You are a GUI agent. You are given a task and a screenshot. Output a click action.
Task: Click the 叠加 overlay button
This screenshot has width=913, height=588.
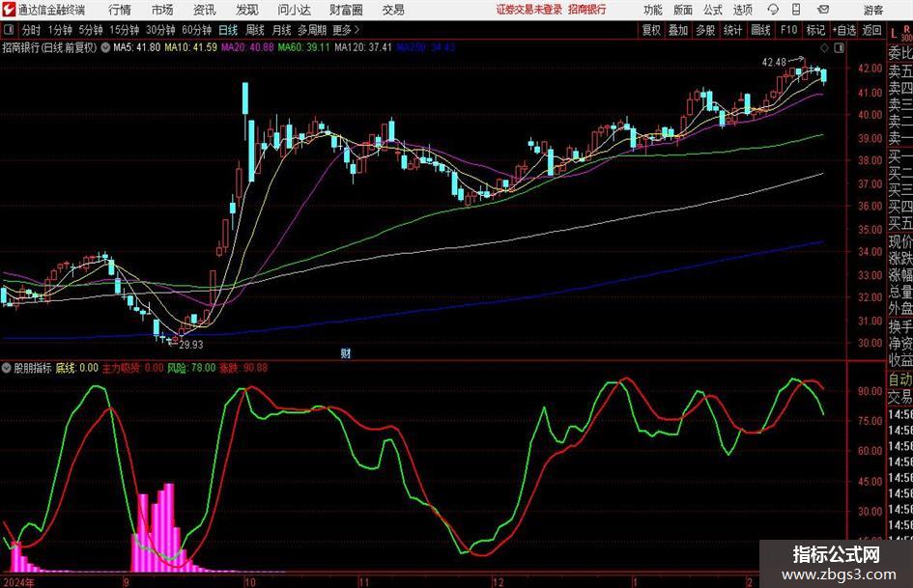678,30
